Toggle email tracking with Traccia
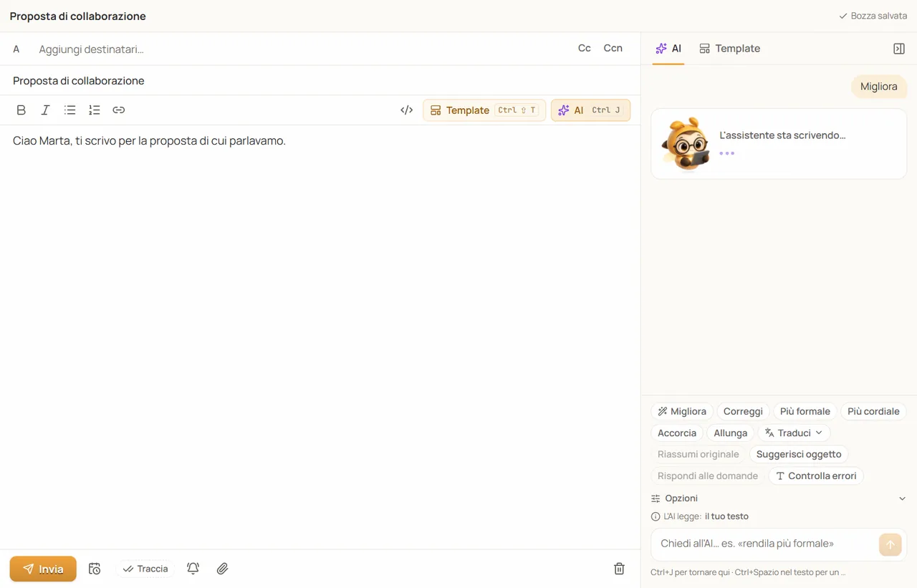917x588 pixels. tap(145, 569)
